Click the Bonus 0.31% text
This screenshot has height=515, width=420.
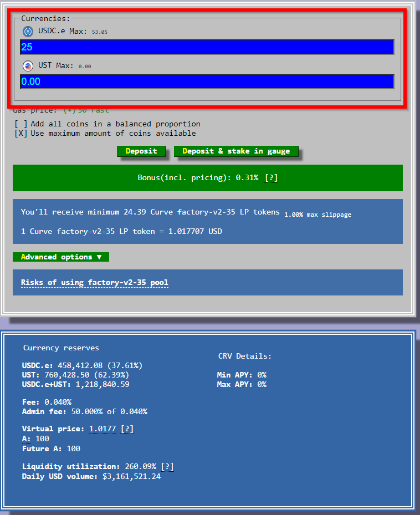(x=198, y=178)
